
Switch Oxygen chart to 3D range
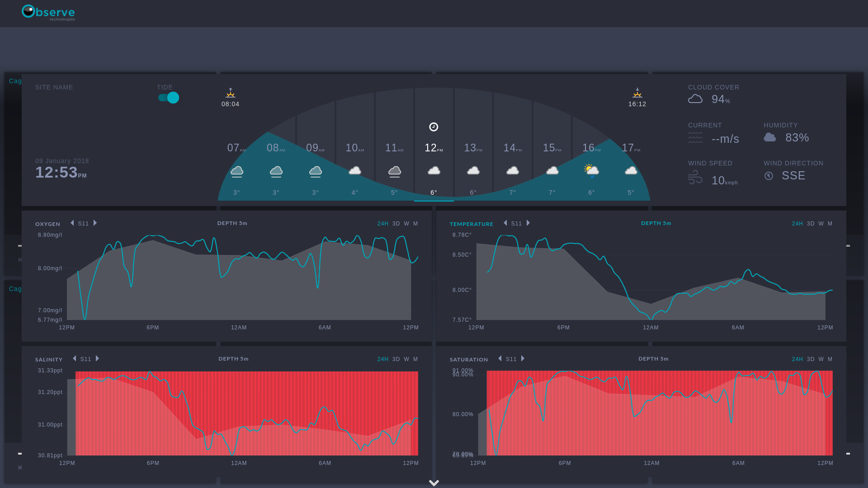pos(396,224)
